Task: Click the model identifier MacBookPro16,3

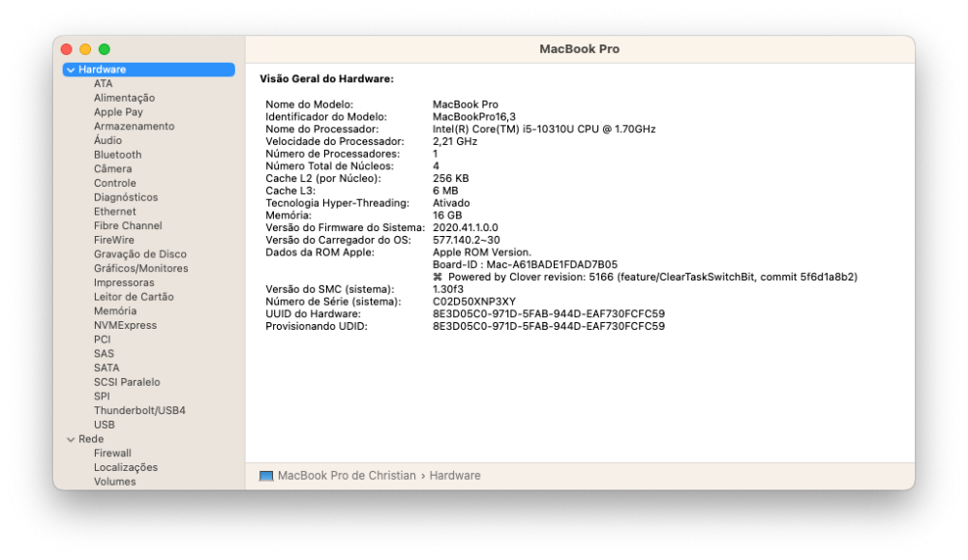Action: [474, 117]
